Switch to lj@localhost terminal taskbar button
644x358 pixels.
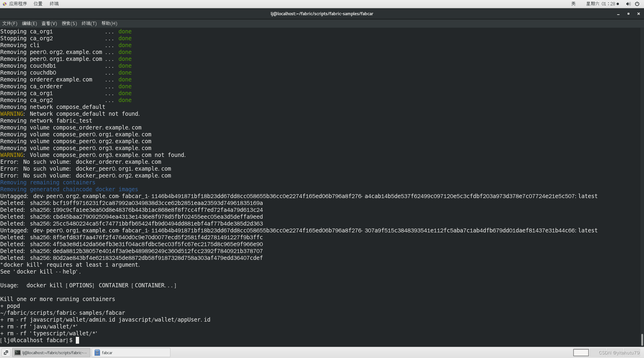coord(51,353)
